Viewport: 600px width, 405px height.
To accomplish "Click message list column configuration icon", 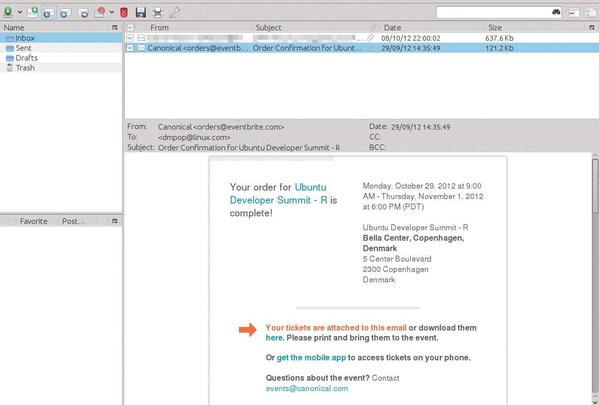I will [x=592, y=28].
